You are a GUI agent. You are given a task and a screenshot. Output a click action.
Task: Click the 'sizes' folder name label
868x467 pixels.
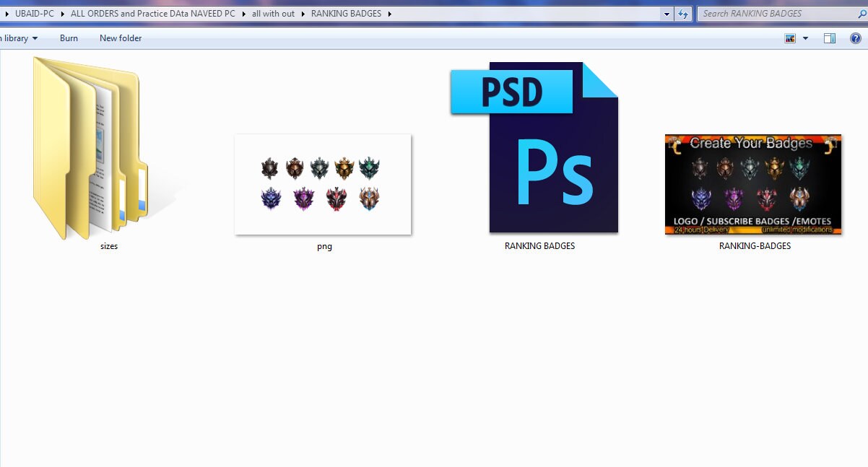[x=109, y=246]
